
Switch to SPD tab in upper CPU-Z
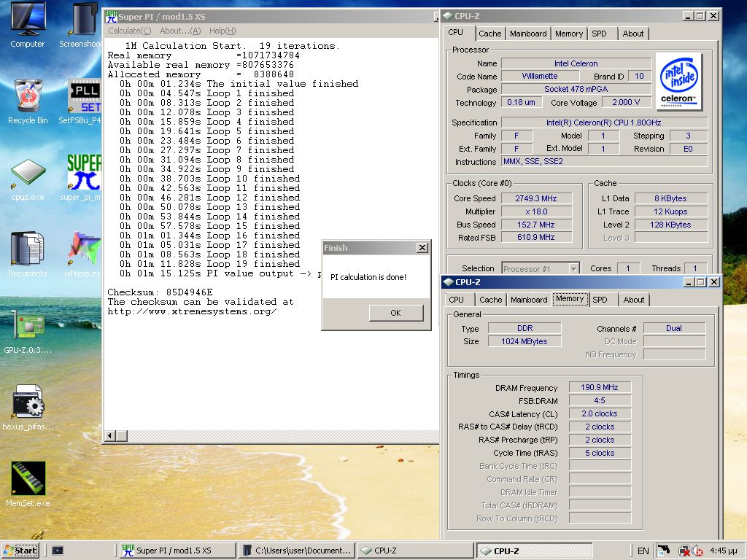(x=600, y=34)
